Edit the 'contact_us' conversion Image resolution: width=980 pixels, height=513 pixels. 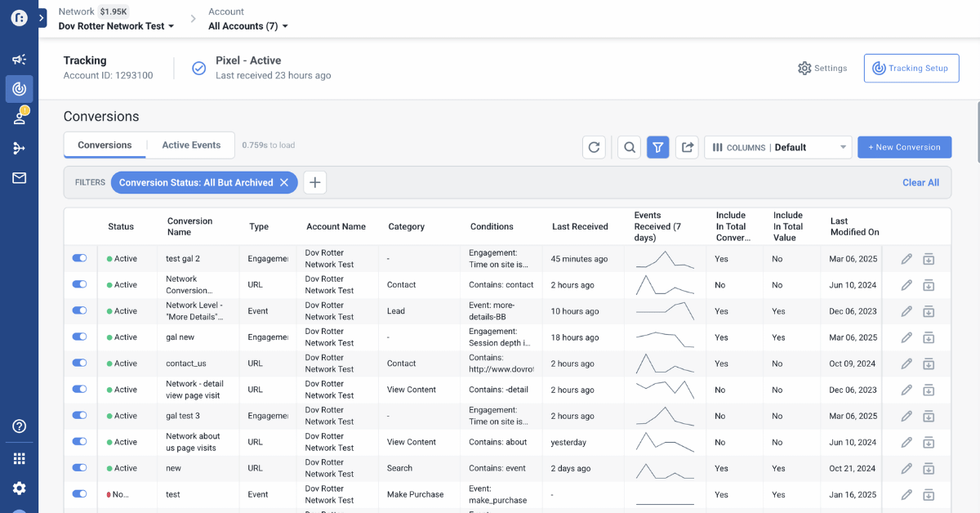tap(906, 364)
